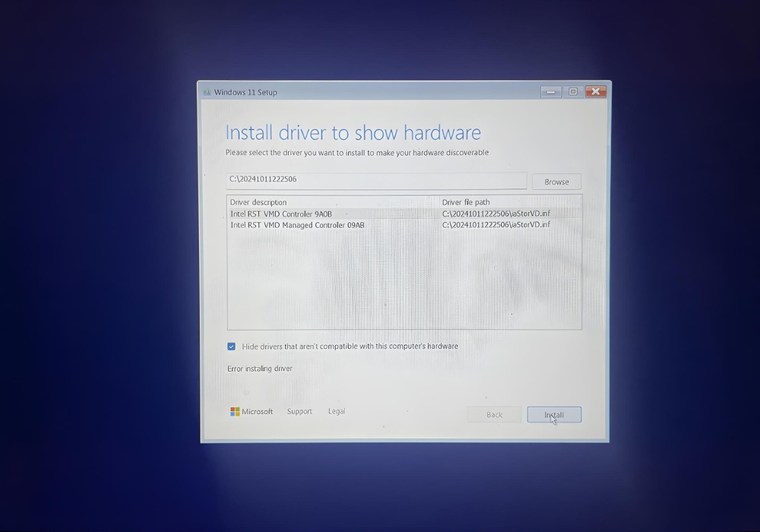Click the second row's iaStorVD.inf file path

[496, 225]
